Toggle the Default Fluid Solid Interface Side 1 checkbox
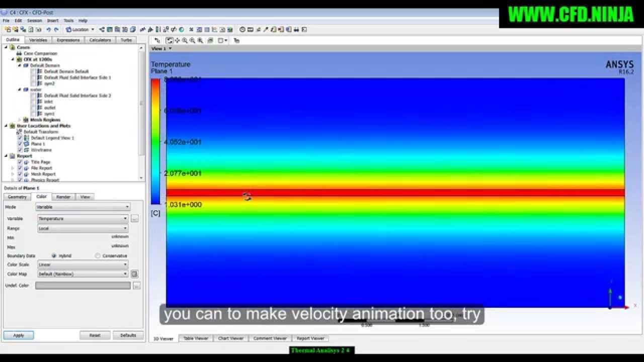 pyautogui.click(x=33, y=77)
